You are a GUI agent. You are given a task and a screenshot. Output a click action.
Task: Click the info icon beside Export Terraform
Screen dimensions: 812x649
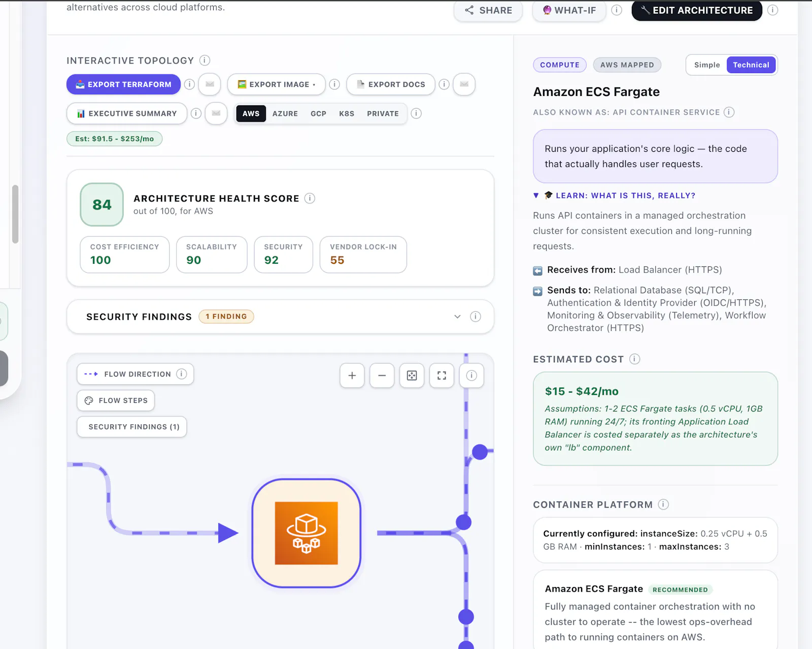click(189, 84)
